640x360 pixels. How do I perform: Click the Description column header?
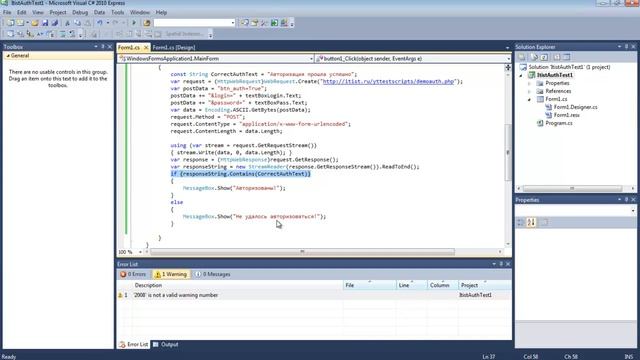coord(237,285)
